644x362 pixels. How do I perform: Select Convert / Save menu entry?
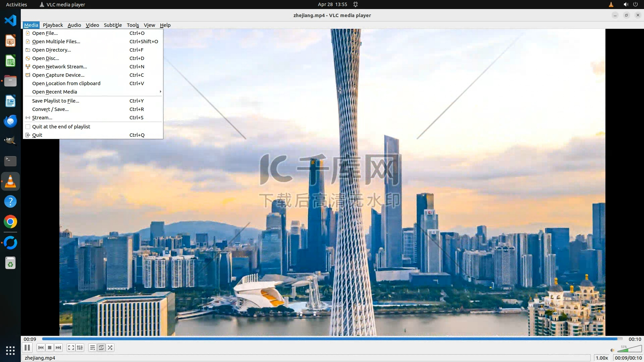click(x=50, y=109)
